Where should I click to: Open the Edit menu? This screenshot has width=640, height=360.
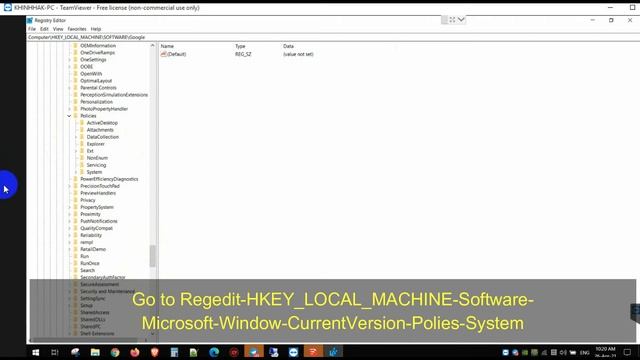(44, 29)
